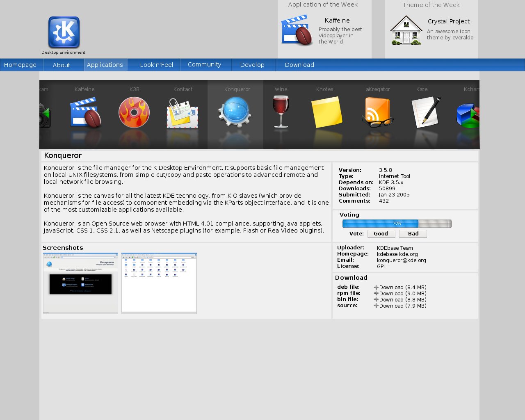
Task: Select the Knotes yellow sticky note icon
Action: (327, 112)
